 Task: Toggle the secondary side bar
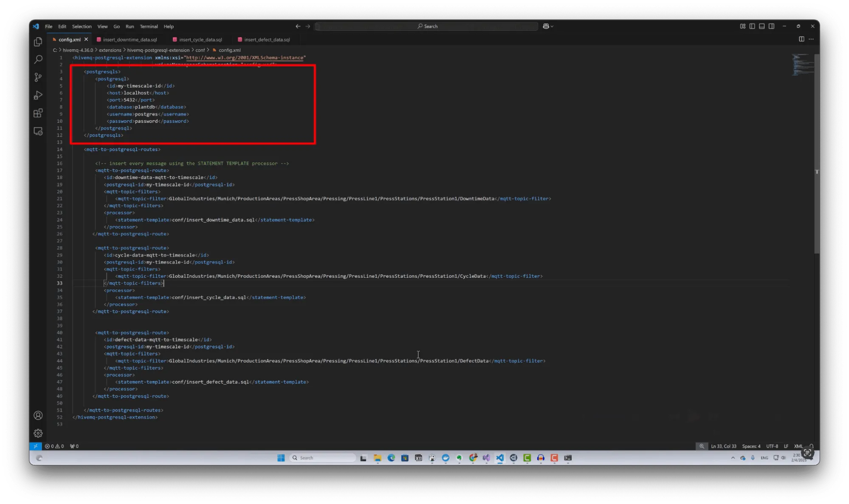tap(772, 26)
